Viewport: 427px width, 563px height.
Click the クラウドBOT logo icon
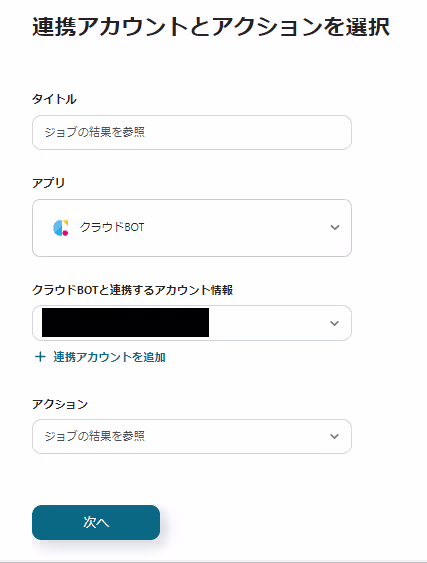pyautogui.click(x=60, y=228)
